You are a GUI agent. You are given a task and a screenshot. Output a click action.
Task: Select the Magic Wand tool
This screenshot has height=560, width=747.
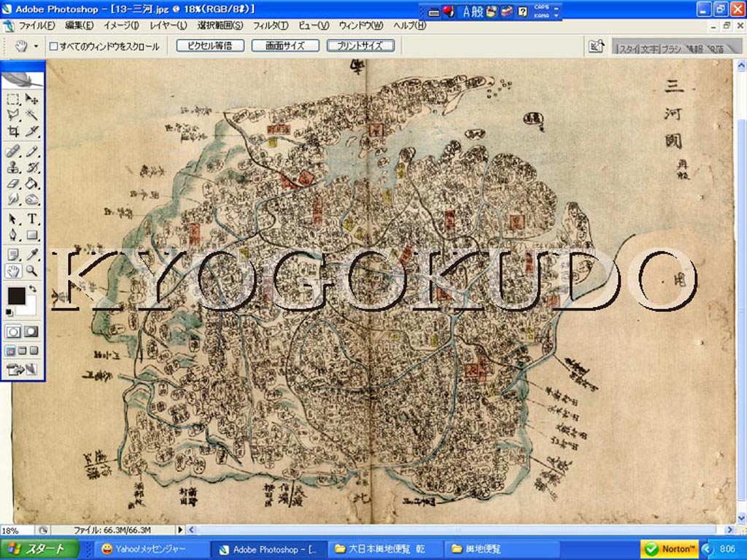click(x=32, y=115)
